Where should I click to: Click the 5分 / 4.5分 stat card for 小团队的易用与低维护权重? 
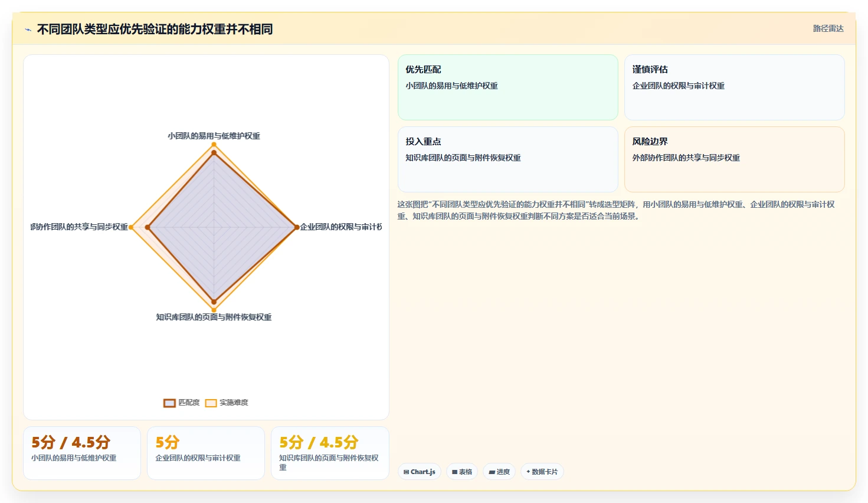(82, 453)
